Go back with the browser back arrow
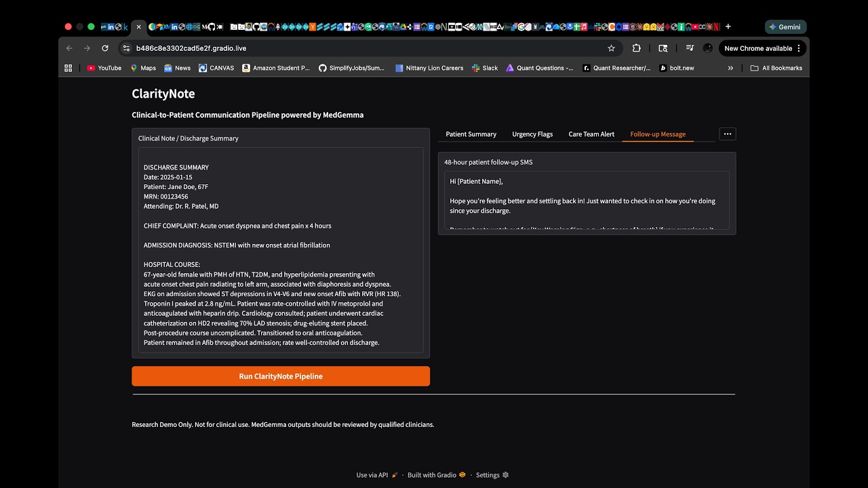 [x=69, y=48]
